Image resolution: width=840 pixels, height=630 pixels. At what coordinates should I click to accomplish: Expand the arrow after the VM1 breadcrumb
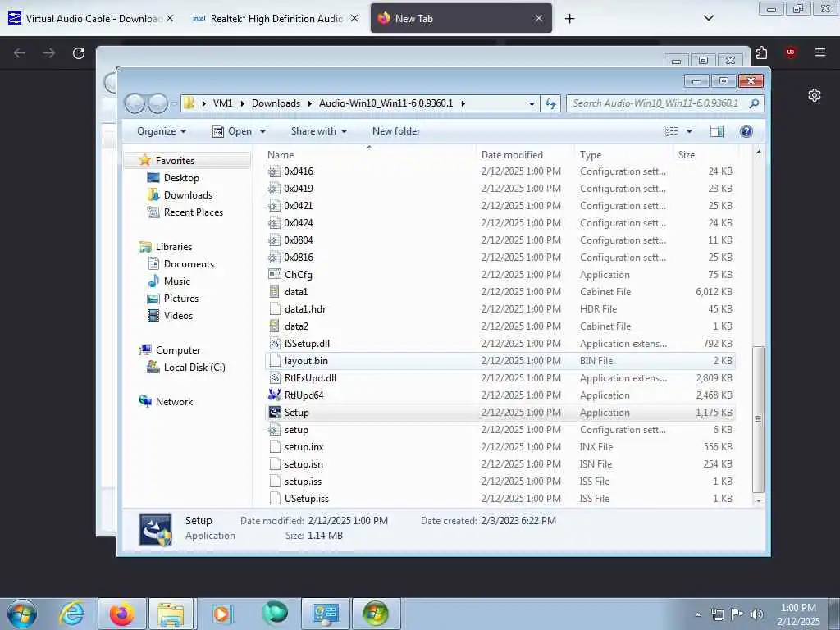click(x=242, y=103)
